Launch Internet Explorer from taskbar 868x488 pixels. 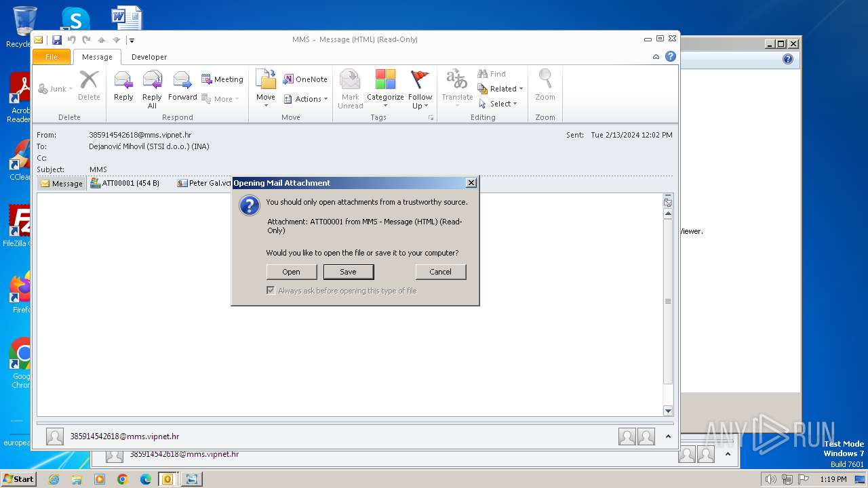(54, 479)
